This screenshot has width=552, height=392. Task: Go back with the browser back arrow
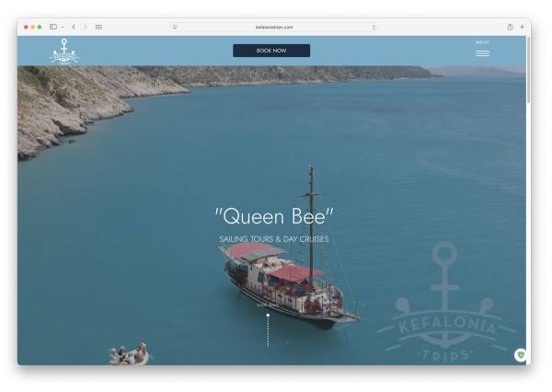coord(74,27)
